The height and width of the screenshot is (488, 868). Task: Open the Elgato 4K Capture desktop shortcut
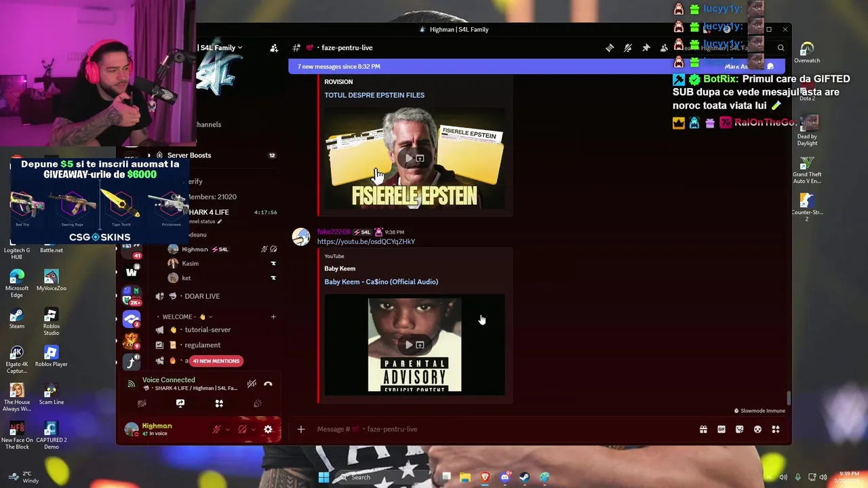coord(17,360)
